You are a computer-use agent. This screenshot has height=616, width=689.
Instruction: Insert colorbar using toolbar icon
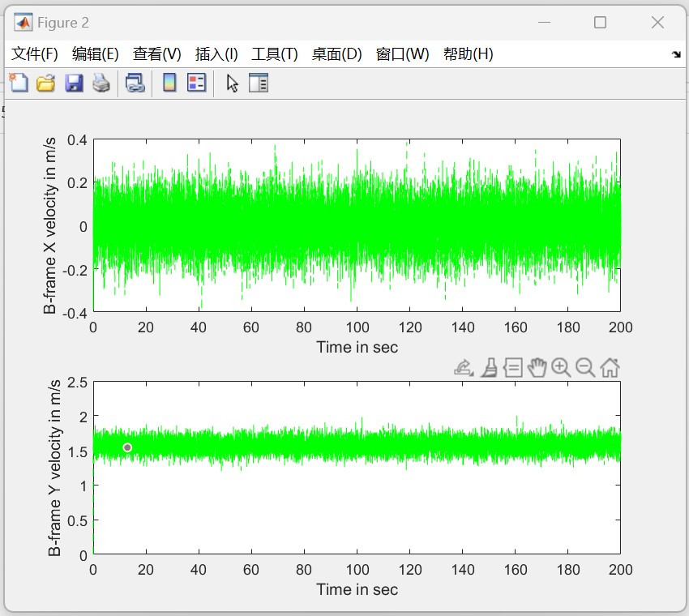point(169,83)
